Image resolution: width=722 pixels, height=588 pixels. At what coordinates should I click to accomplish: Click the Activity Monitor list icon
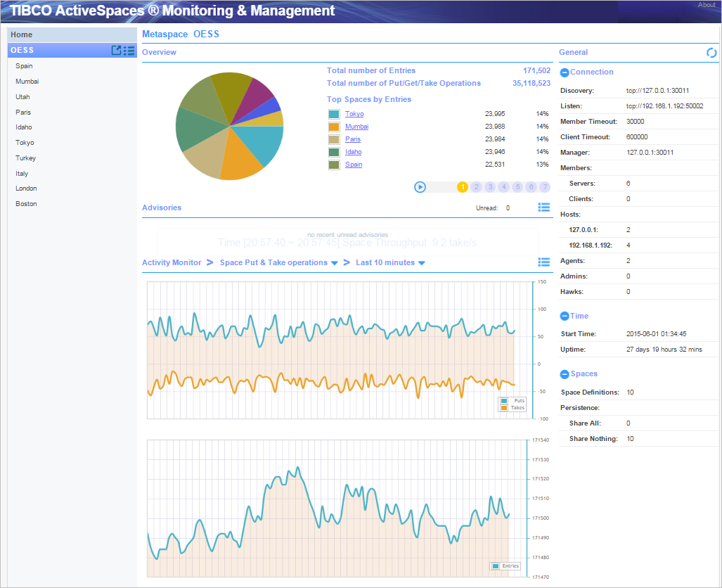tap(543, 262)
